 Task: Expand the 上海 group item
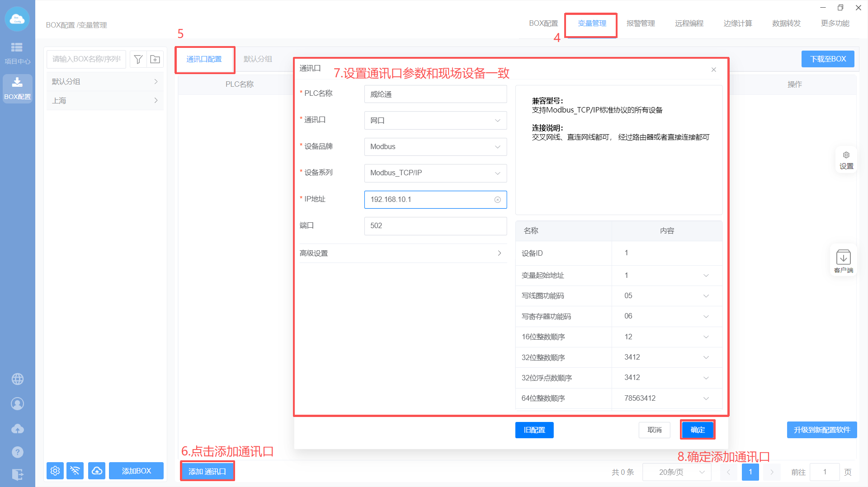pyautogui.click(x=105, y=101)
